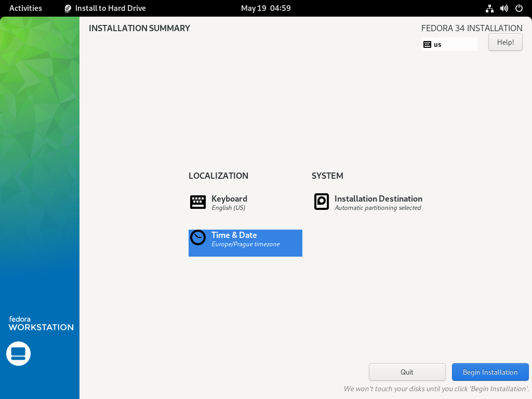532x399 pixels.
Task: Click the disk warning note below buttons
Action: (436, 389)
